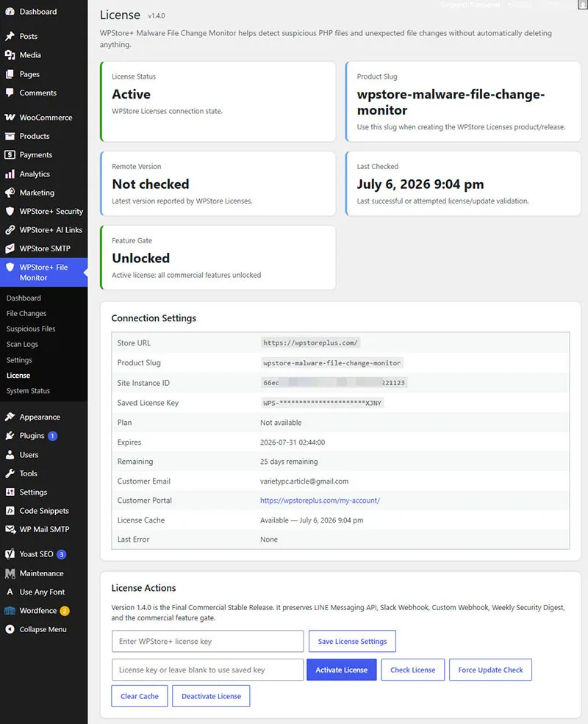Screen dimensions: 588x724
Task: Click the Activate License button
Action: (x=342, y=670)
